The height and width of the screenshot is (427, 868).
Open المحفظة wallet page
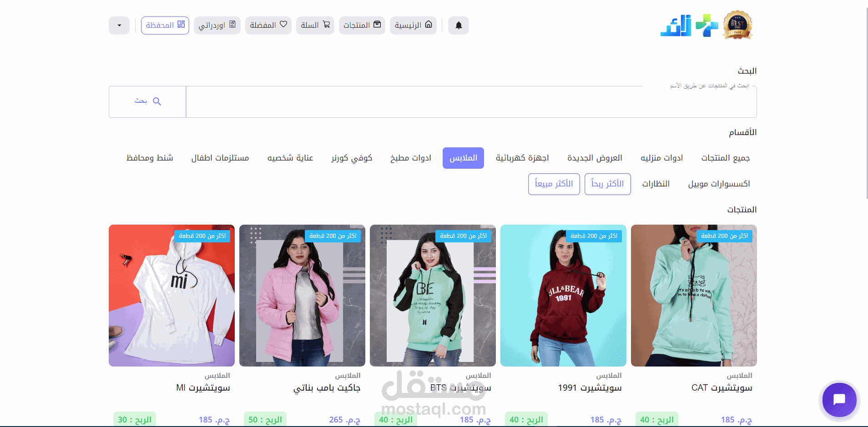coord(165,25)
